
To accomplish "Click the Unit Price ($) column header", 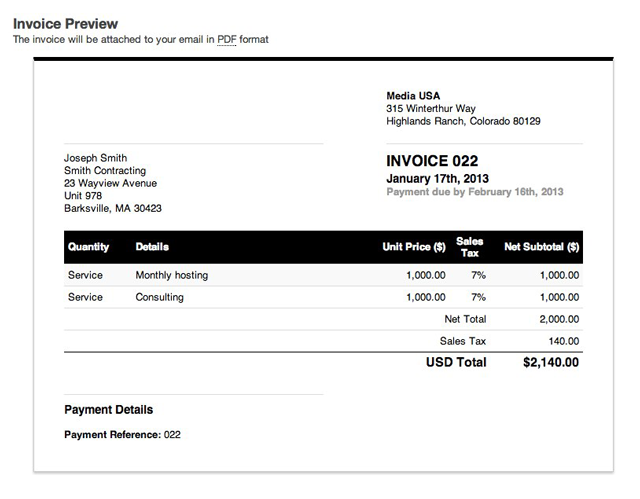I will coord(413,247).
